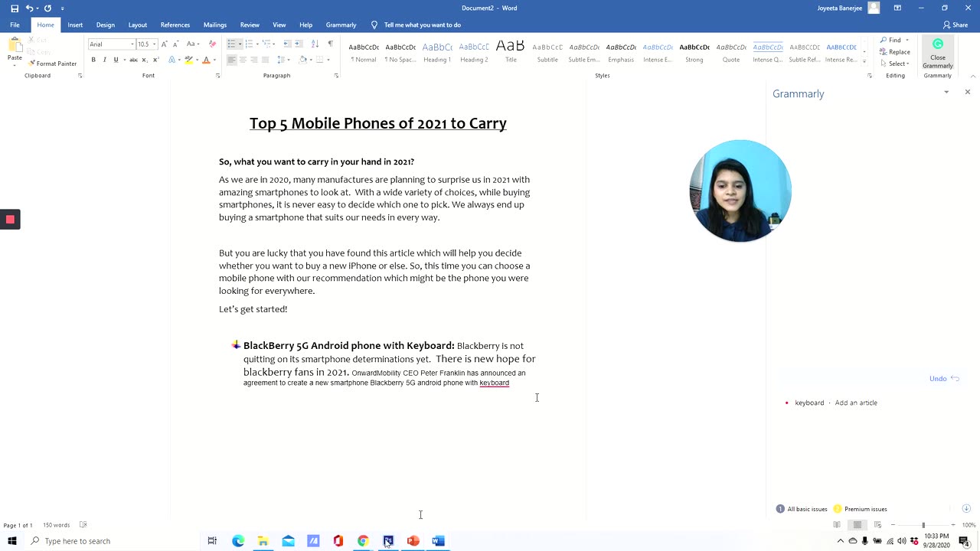
Task: Toggle Bold formatting
Action: (x=93, y=60)
